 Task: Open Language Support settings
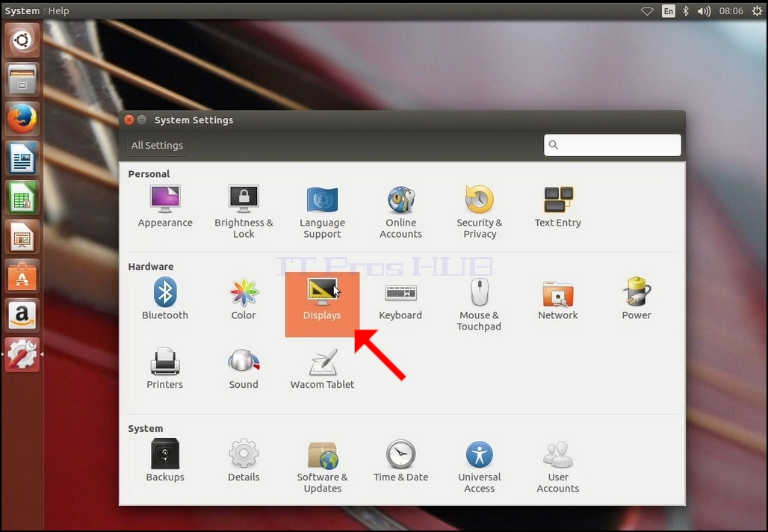click(322, 211)
